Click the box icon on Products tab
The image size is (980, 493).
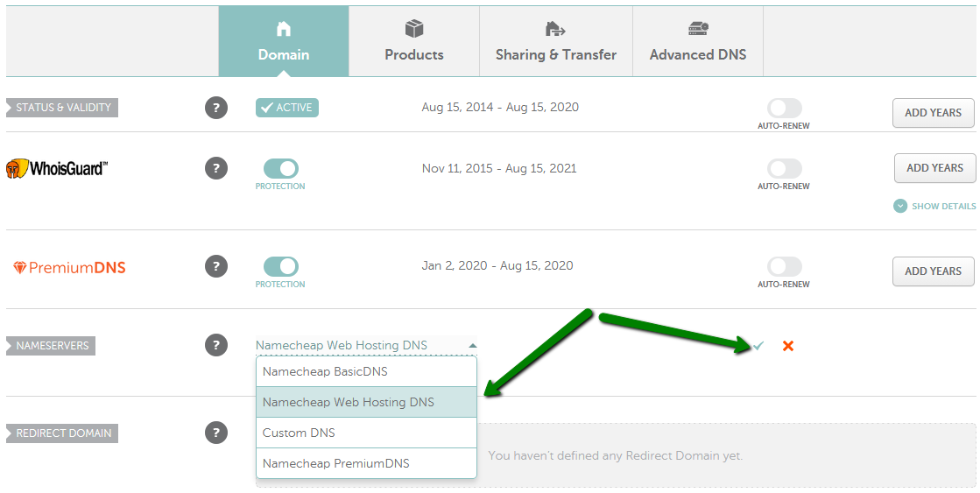(x=413, y=29)
